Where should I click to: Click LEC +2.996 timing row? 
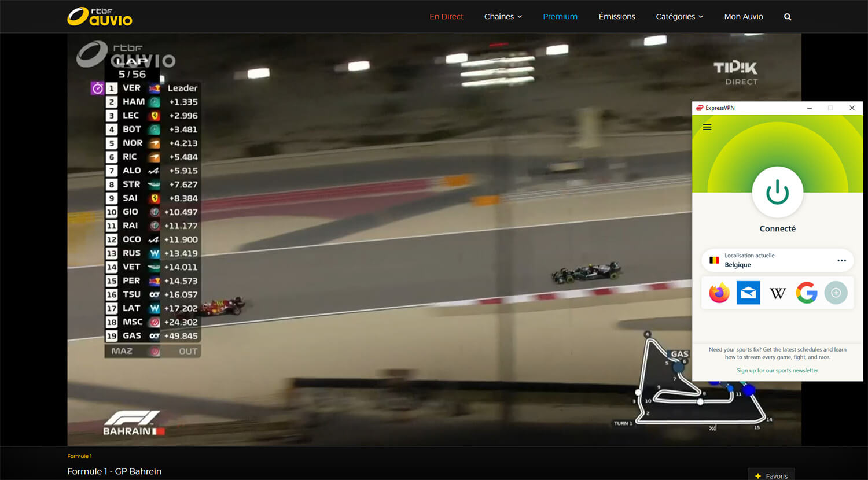pyautogui.click(x=153, y=116)
